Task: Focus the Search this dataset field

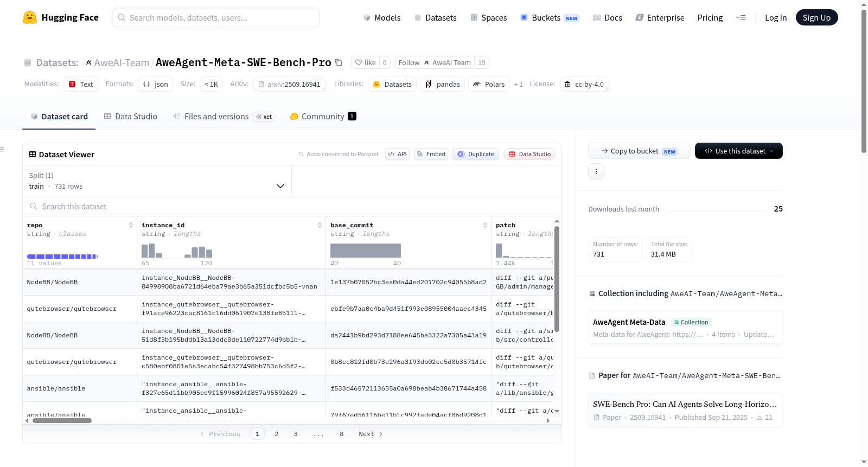Action: coord(292,206)
